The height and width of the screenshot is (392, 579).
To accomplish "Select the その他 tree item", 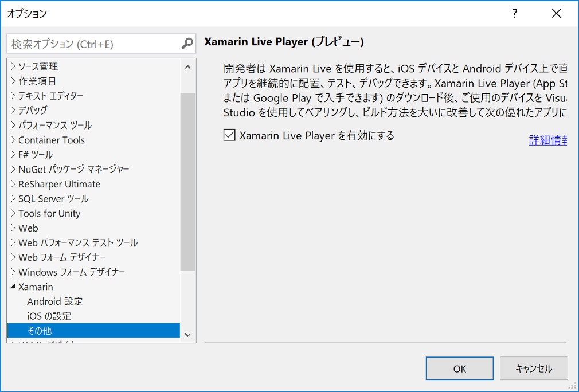I will (x=94, y=330).
